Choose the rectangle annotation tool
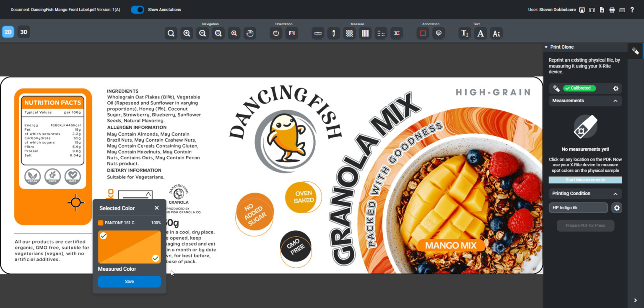The image size is (644, 308). (x=423, y=34)
